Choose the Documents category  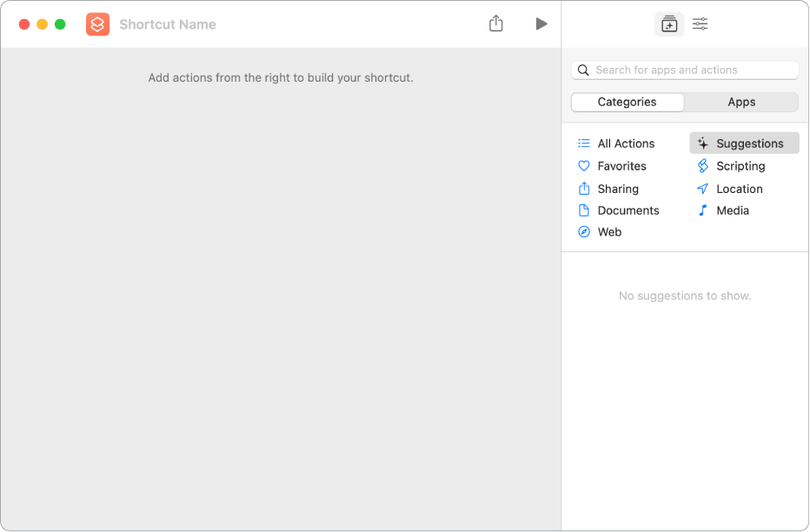click(627, 210)
